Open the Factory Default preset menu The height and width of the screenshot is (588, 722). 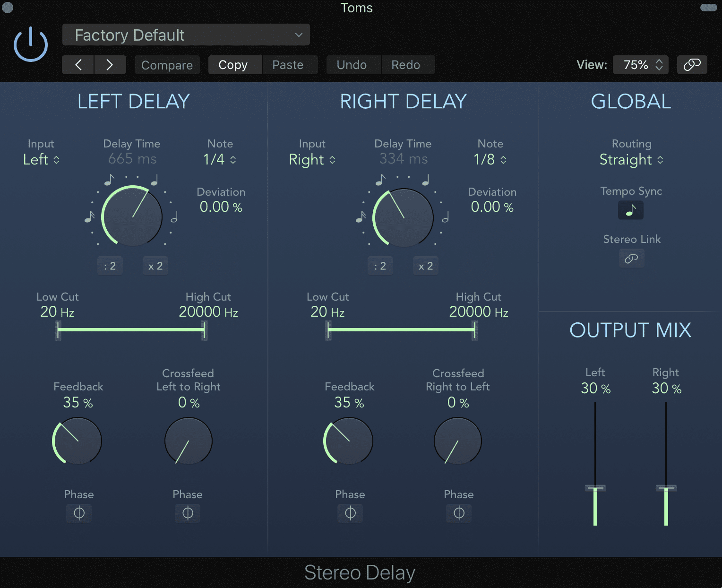pos(186,35)
